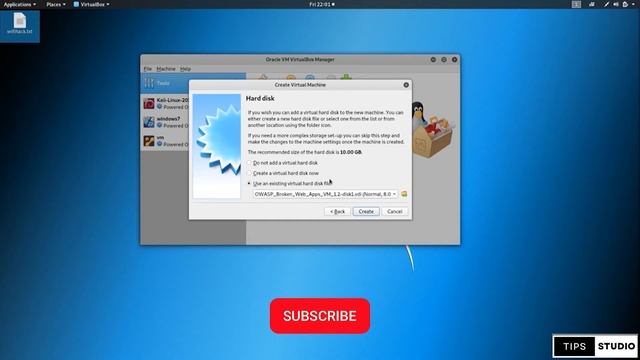Open the Applications menu in top panel
Viewport: 640px width, 360px height.
point(19,4)
